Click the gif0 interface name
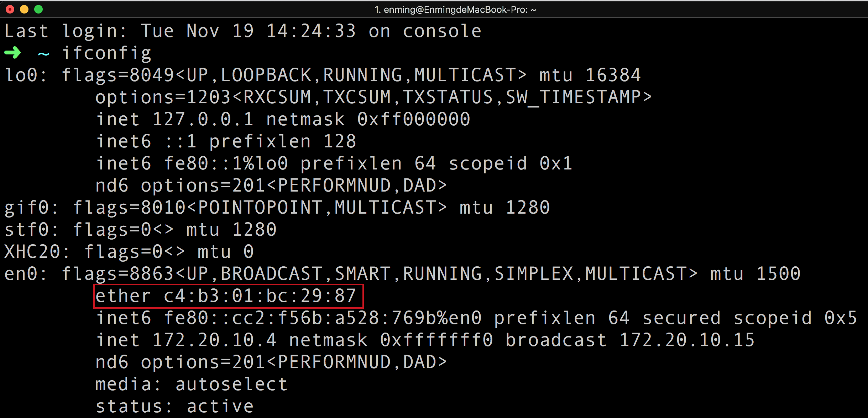Screen dimensions: 868x418 27,208
